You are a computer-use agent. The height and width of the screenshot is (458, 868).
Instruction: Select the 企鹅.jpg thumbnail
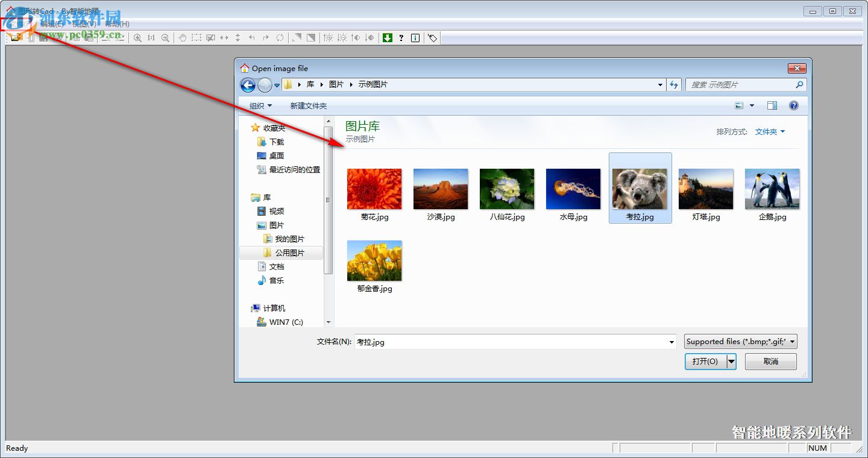pyautogui.click(x=772, y=188)
